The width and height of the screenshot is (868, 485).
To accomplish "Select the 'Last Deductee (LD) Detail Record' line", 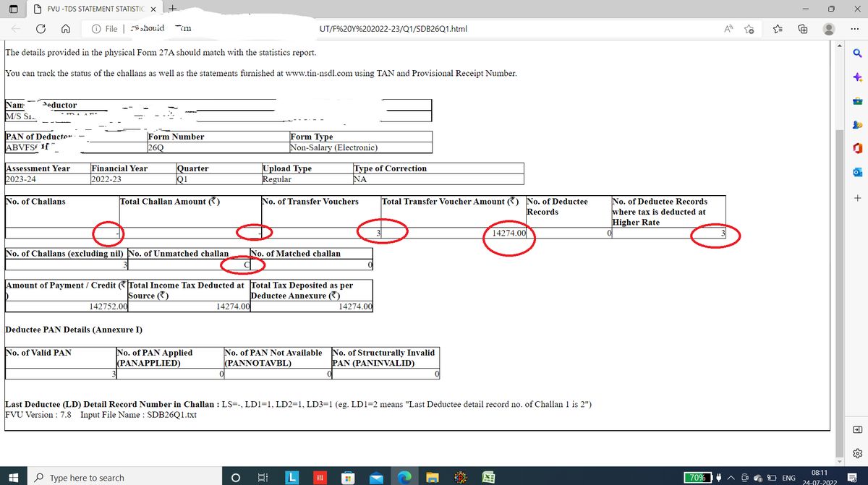I will (x=299, y=404).
